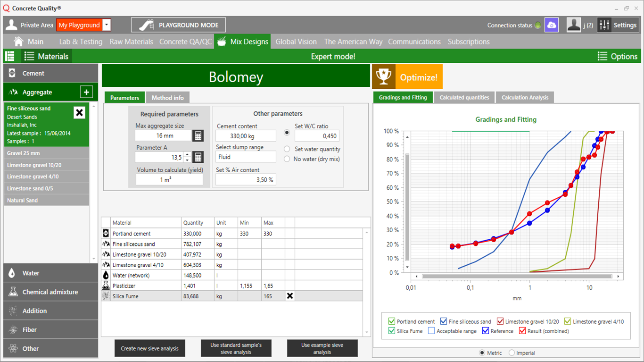Click the Portland cement row icon
This screenshot has height=362, width=644.
coord(106,233)
